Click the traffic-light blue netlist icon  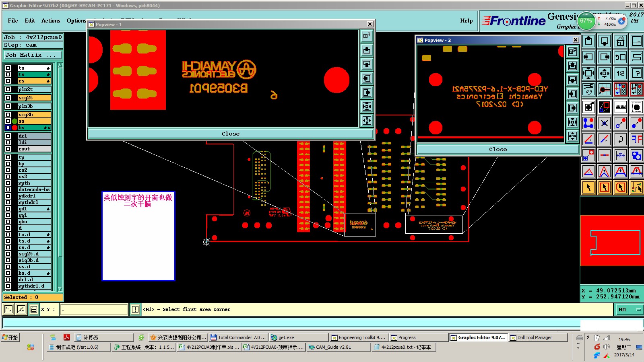click(620, 89)
